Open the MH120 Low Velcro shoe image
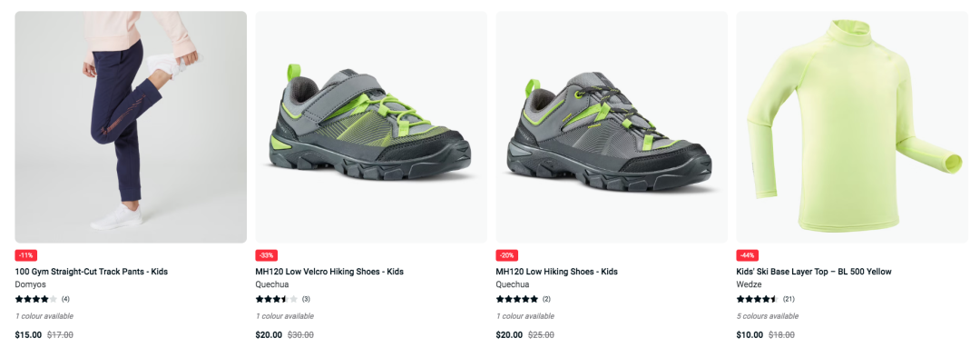The height and width of the screenshot is (348, 980). [x=371, y=127]
